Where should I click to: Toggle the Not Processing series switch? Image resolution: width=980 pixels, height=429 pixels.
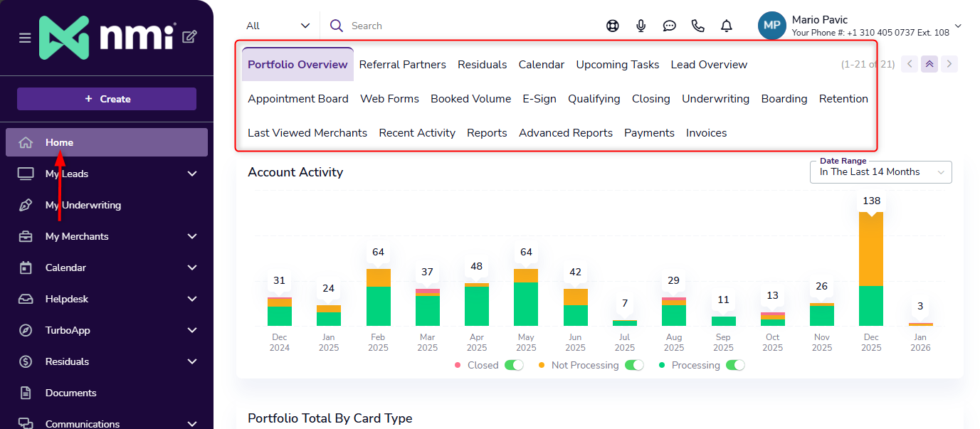click(x=634, y=365)
